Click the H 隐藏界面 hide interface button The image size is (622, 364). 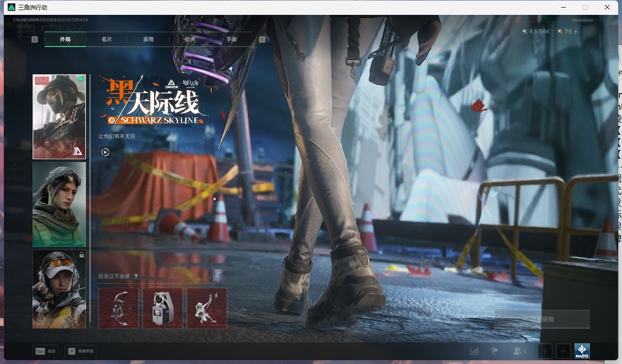pos(80,352)
